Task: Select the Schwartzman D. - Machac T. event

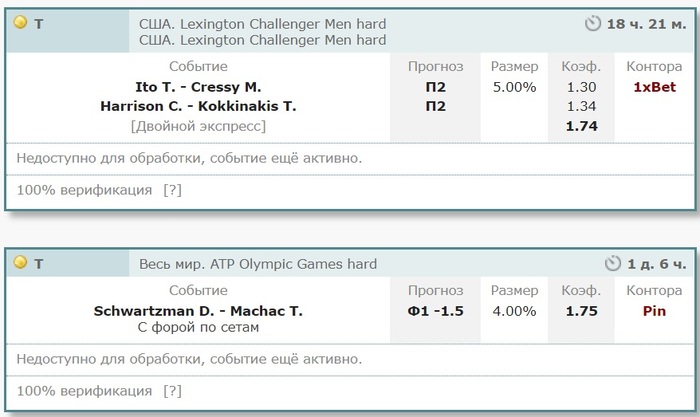Action: click(x=198, y=311)
